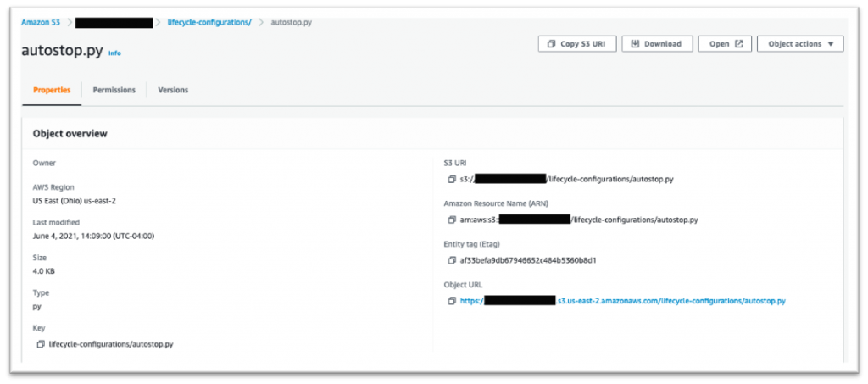Expand the Object actions dropdown
Screen dimensions: 868x384
pyautogui.click(x=800, y=44)
